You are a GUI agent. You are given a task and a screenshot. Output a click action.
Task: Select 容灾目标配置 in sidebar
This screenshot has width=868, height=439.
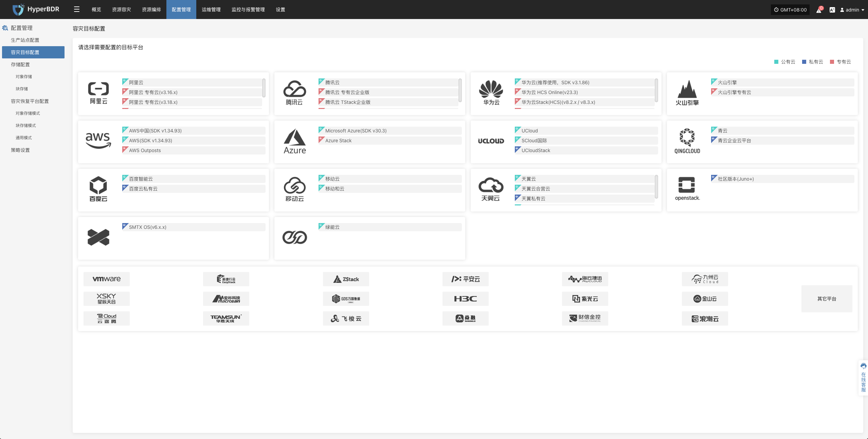click(x=33, y=52)
